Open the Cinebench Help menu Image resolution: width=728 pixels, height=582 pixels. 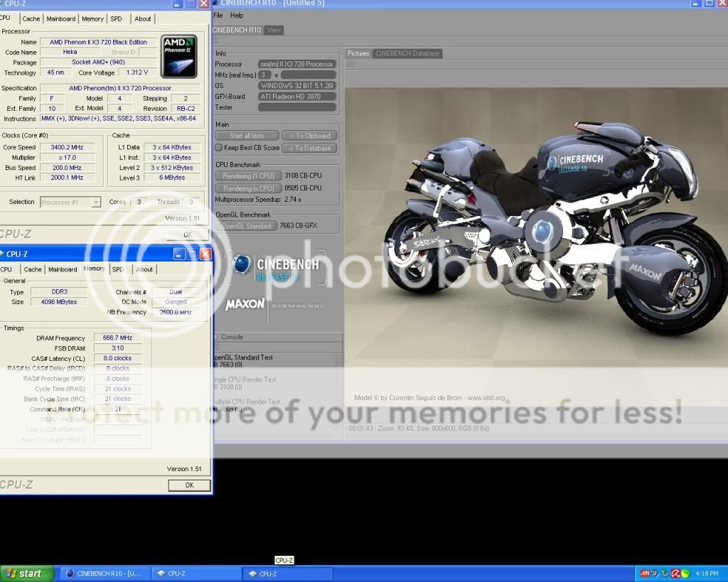pos(237,16)
